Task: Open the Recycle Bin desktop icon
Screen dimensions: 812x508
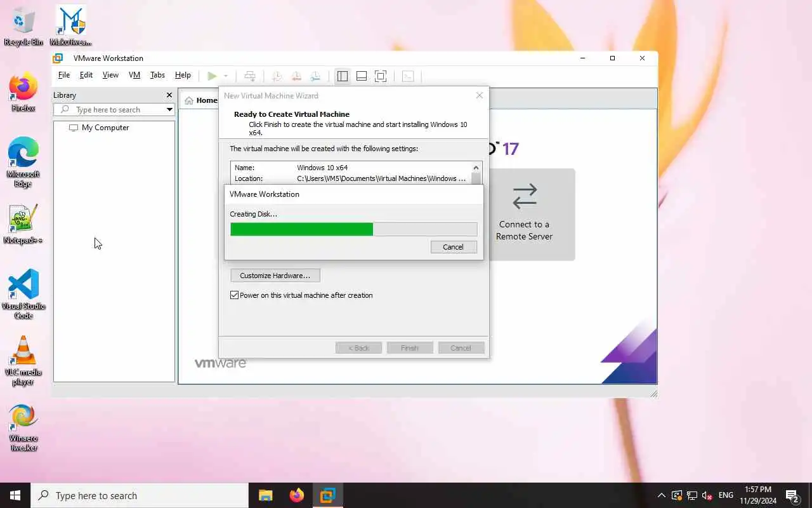Action: coord(23,27)
